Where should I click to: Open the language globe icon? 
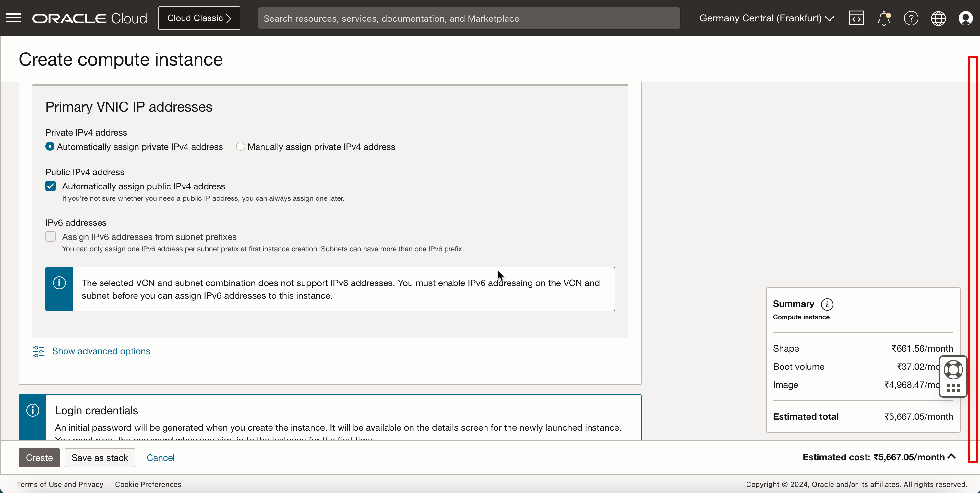coord(938,18)
